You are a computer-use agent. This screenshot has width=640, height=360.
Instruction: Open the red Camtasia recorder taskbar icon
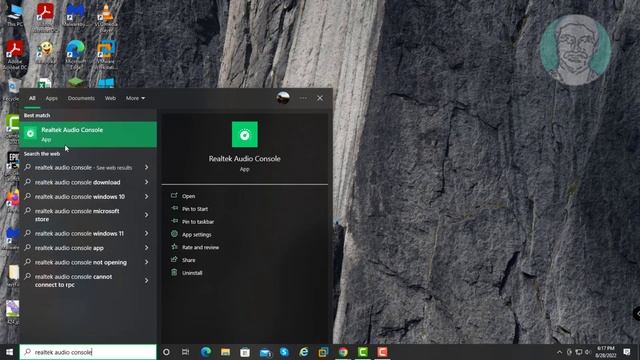[x=382, y=352]
